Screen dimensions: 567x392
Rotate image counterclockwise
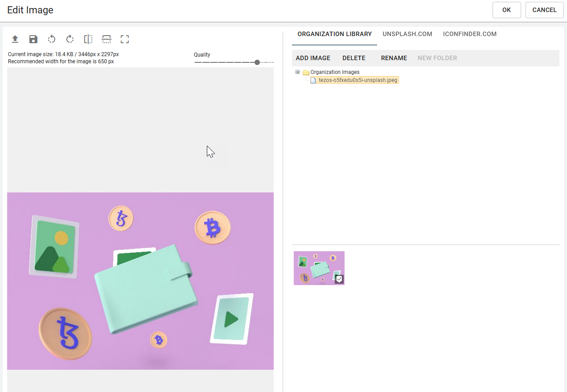[51, 39]
